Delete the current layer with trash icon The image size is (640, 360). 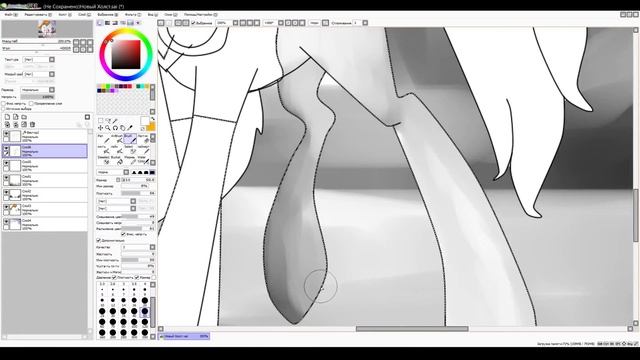point(33,124)
